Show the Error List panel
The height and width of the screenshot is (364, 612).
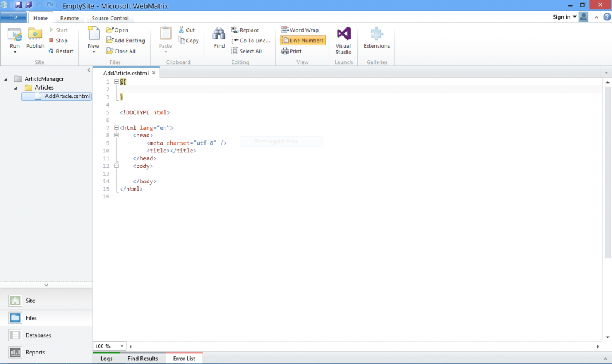coord(183,358)
